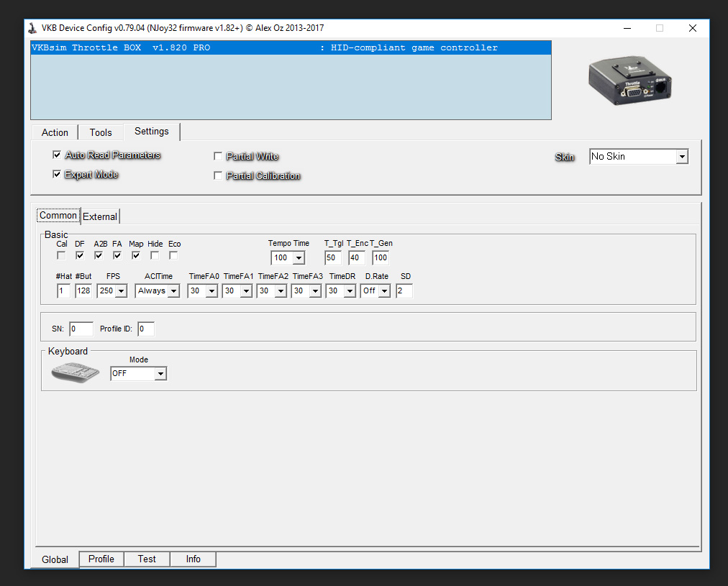Open the TimeFA2 dropdown

pos(272,291)
